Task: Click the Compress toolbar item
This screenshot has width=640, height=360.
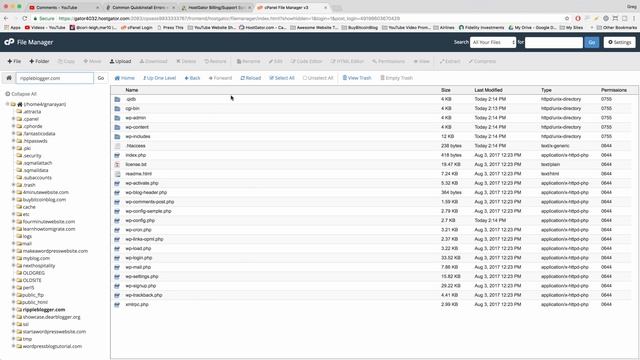Action: (482, 61)
